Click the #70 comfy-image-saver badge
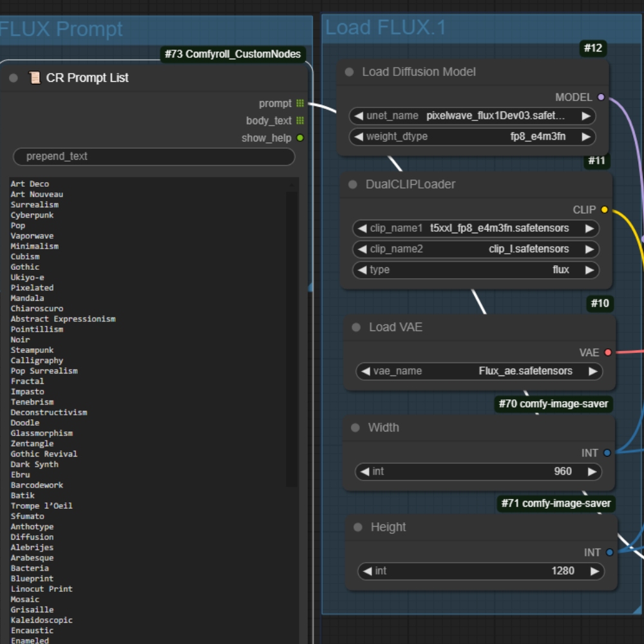 click(x=553, y=404)
